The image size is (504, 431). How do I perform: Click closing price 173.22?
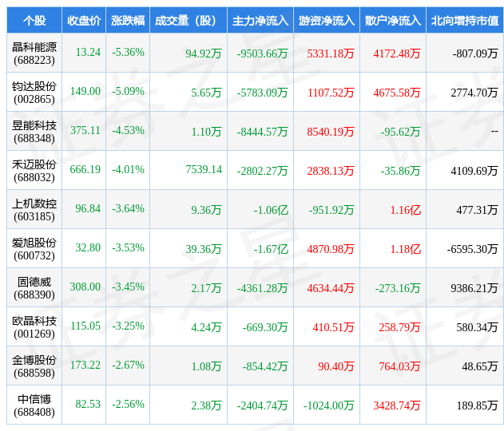[85, 366]
